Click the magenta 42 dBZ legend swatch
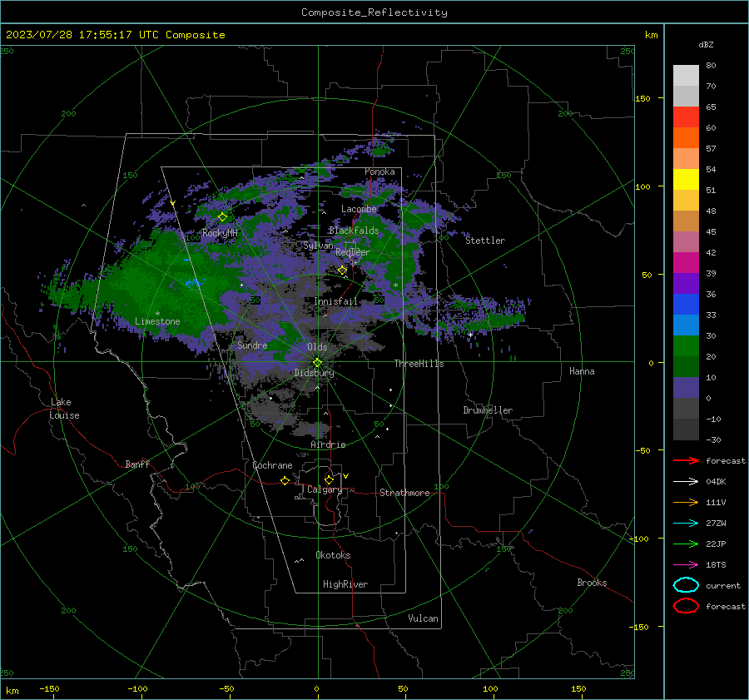The width and height of the screenshot is (749, 700). [x=686, y=263]
